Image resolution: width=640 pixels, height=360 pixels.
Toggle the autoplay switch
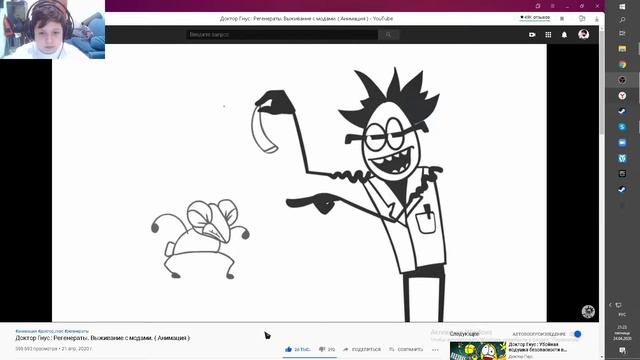[x=576, y=334]
